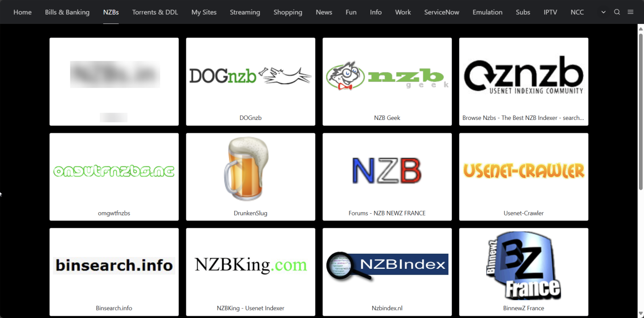This screenshot has height=318, width=644.
Task: Open the IPTV tab
Action: [x=550, y=12]
